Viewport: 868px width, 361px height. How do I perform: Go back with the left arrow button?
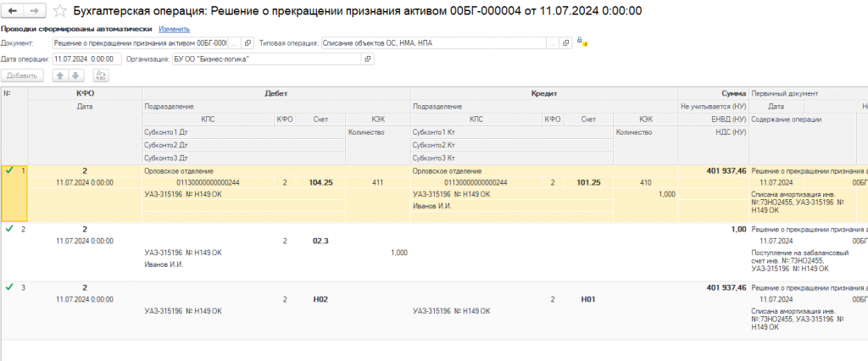click(x=14, y=10)
